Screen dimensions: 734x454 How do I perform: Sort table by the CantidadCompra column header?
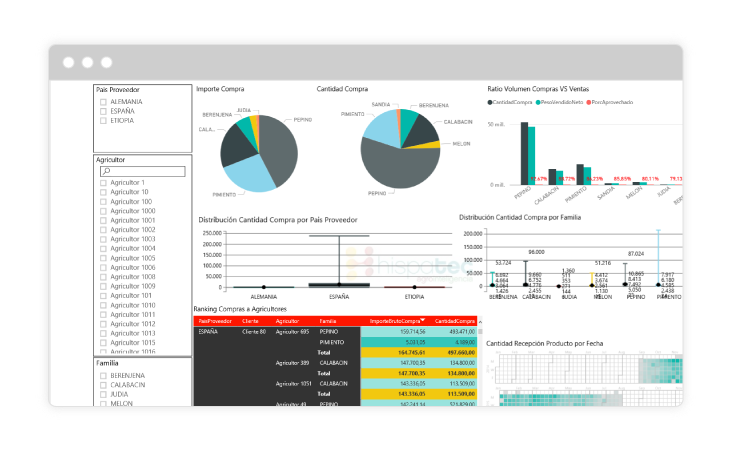tap(454, 321)
